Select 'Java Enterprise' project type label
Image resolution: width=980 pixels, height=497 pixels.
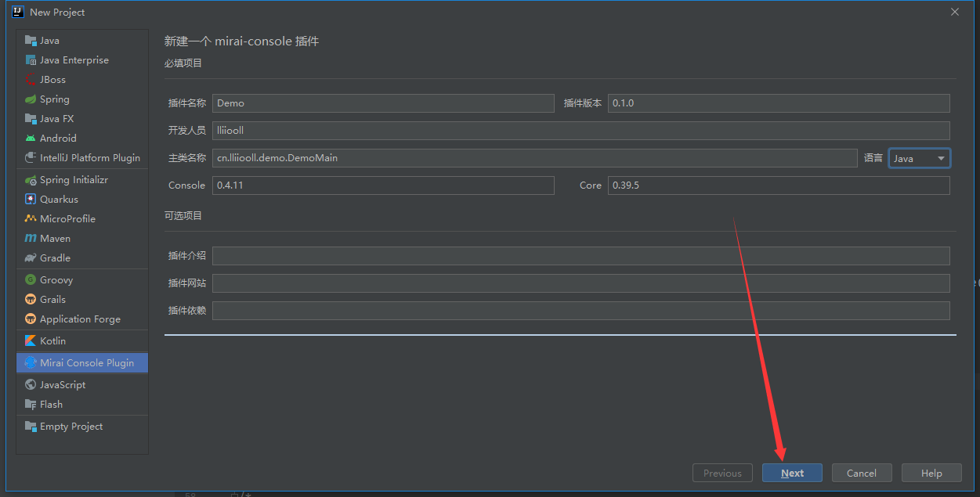click(x=74, y=60)
